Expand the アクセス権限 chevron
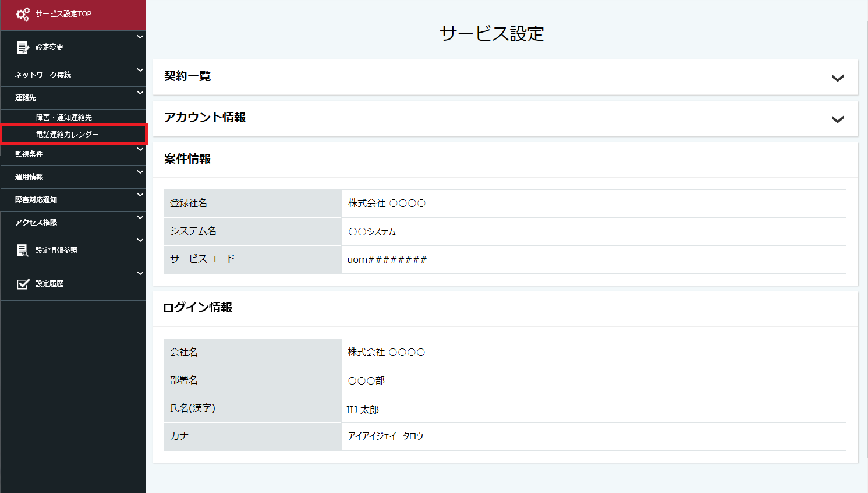The image size is (868, 493). point(140,217)
